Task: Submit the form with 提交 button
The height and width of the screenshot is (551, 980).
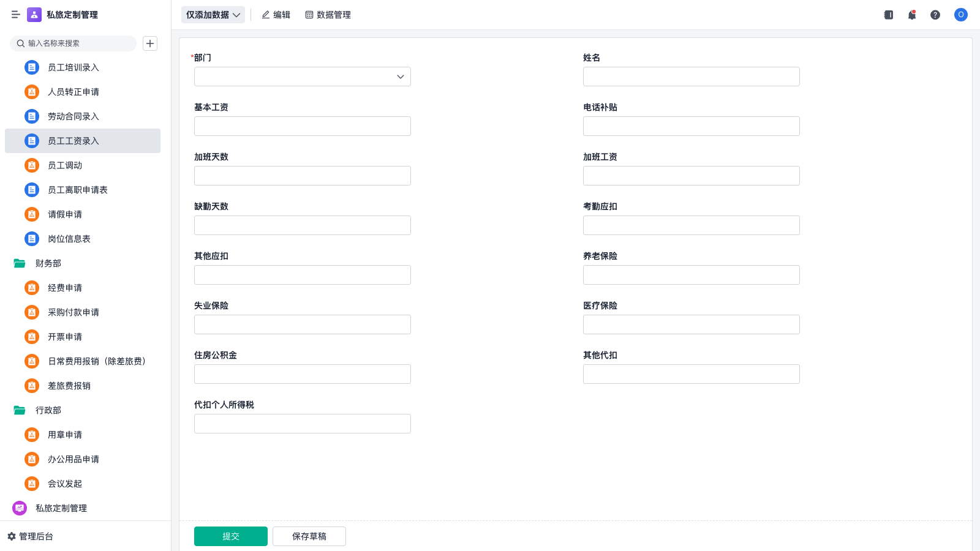Action: [x=231, y=536]
